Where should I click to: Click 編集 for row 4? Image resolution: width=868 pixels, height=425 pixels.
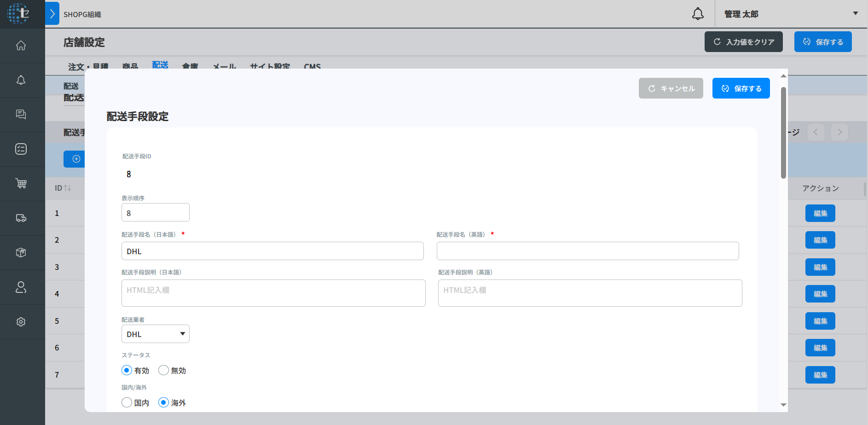point(820,294)
